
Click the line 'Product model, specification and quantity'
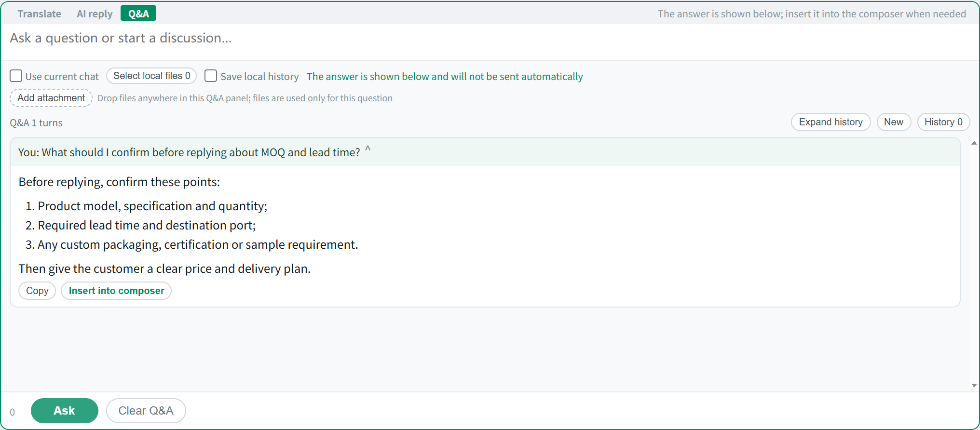[x=152, y=206]
